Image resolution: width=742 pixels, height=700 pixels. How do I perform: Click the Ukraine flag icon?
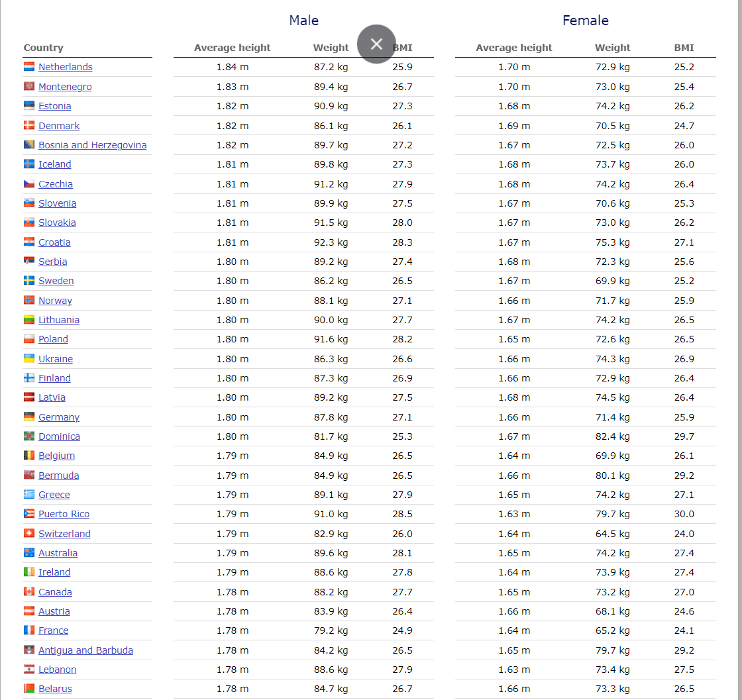[x=29, y=359]
